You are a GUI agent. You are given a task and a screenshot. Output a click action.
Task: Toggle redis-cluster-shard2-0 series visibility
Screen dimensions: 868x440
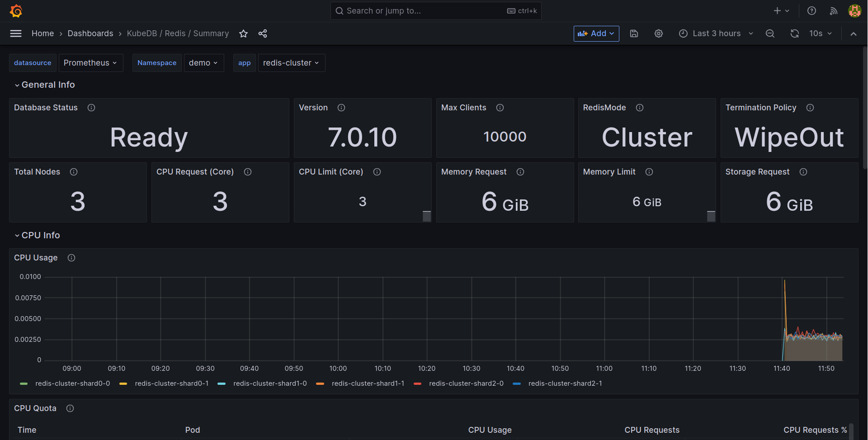click(x=467, y=383)
